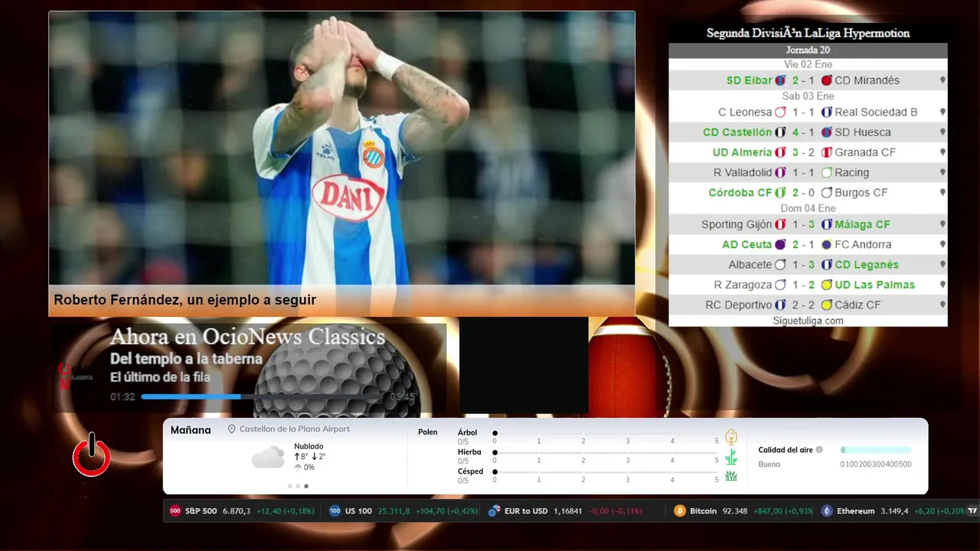The height and width of the screenshot is (551, 980).
Task: Click the black video panel beside the player
Action: pyautogui.click(x=524, y=366)
